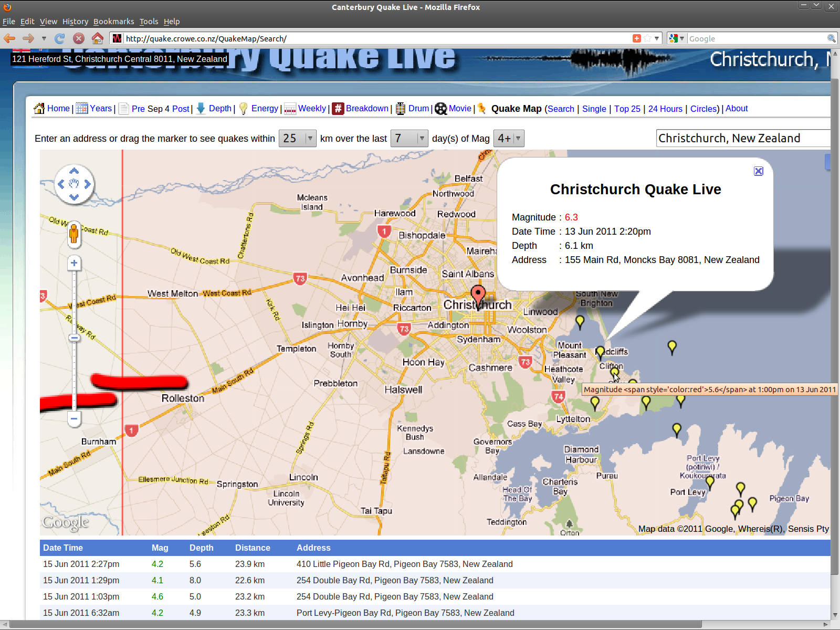840x630 pixels.
Task: Open the Tools menu
Action: tap(149, 22)
